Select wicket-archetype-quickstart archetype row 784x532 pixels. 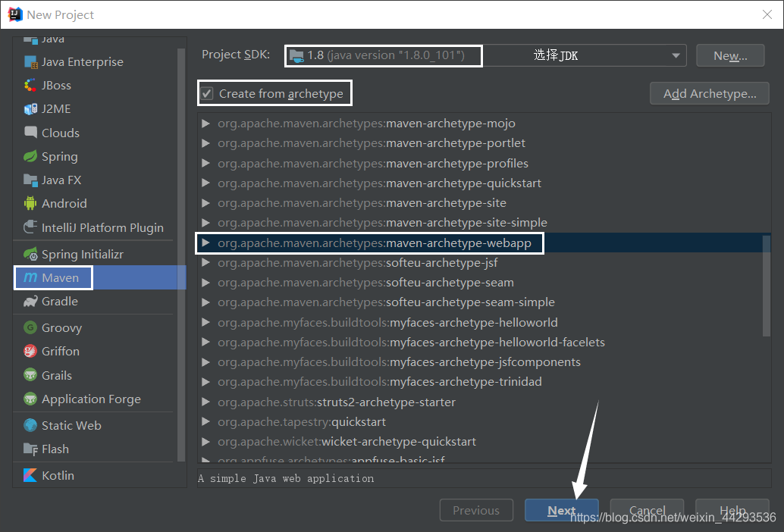coord(484,442)
